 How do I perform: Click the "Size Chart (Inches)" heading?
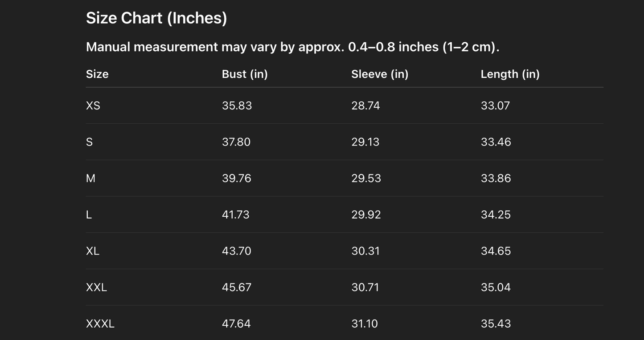click(x=156, y=18)
